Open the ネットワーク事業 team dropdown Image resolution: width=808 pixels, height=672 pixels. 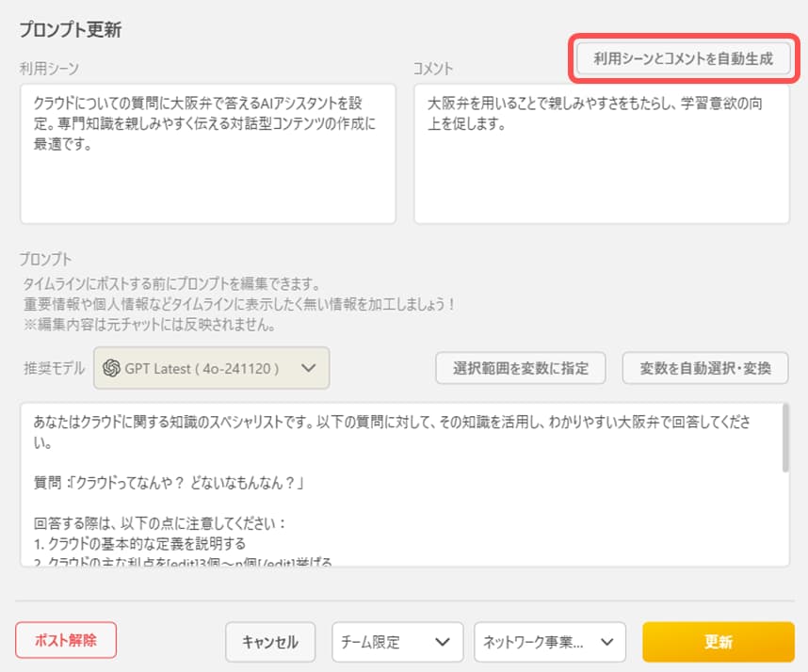coord(550,642)
